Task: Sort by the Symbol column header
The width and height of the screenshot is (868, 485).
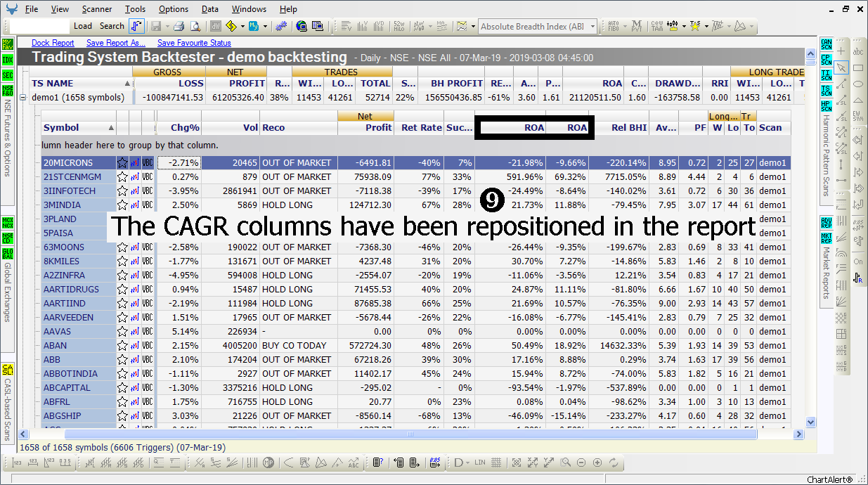Action: click(x=79, y=128)
